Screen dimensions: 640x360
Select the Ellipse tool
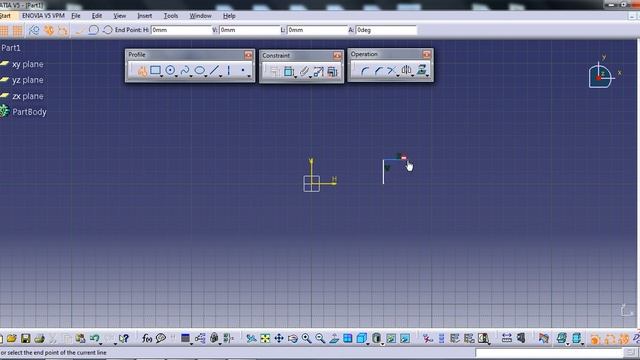coord(199,70)
